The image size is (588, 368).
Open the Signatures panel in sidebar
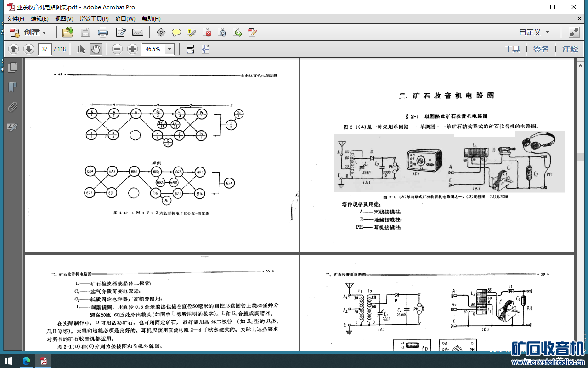tap(12, 127)
